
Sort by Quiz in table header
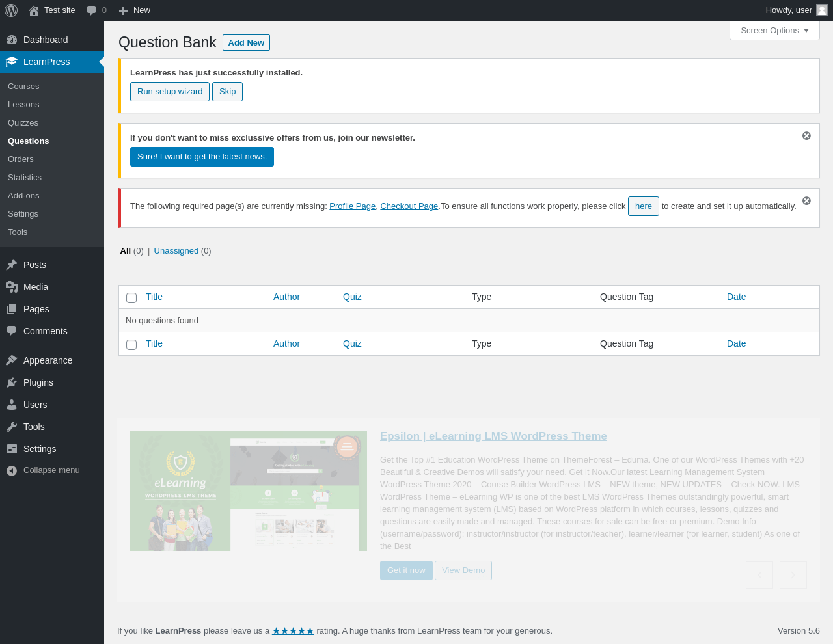352,297
